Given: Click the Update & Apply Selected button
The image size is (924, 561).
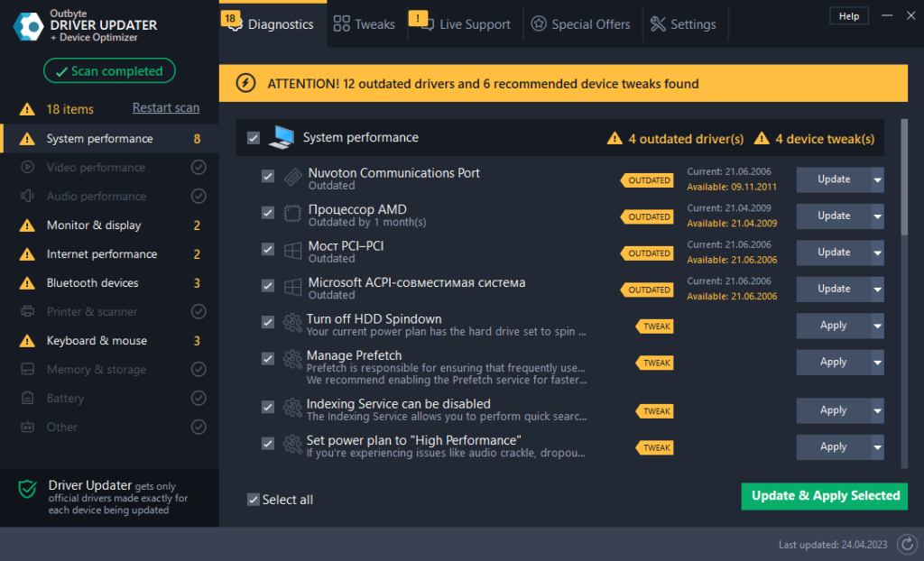Looking at the screenshot, I should click(825, 496).
